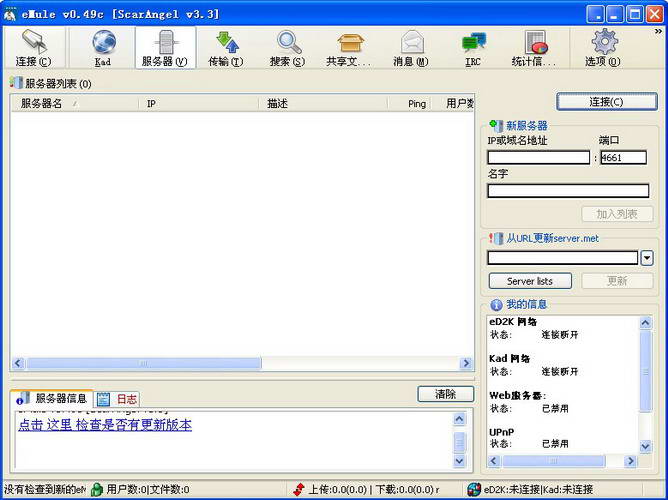The image size is (668, 500).
Task: Click the server name (名字) input field
Action: pos(568,190)
